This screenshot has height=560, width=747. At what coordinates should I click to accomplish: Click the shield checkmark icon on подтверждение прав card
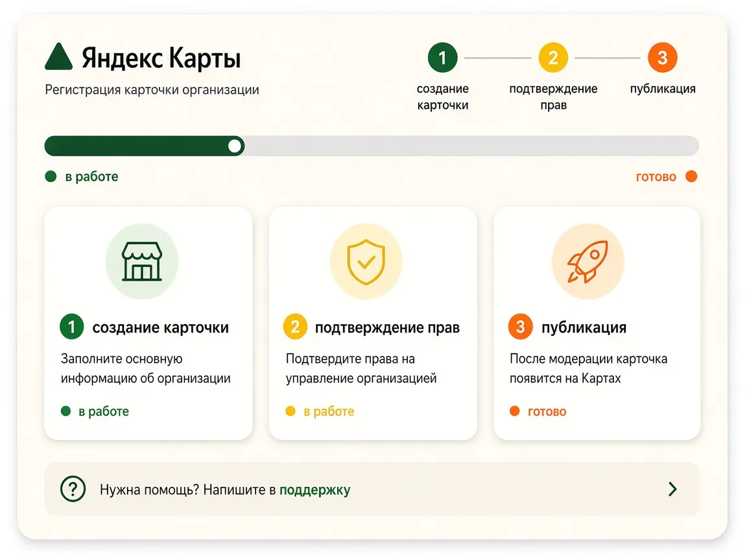pyautogui.click(x=366, y=262)
